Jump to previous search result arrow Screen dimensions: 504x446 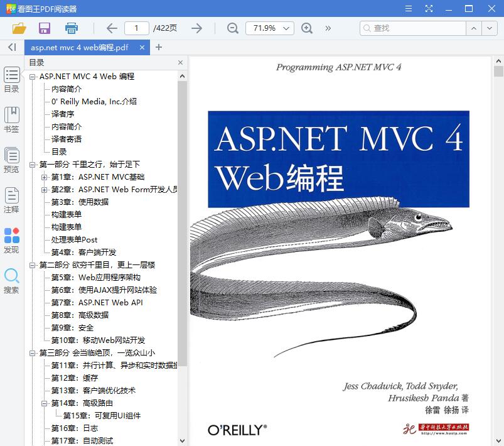click(473, 28)
